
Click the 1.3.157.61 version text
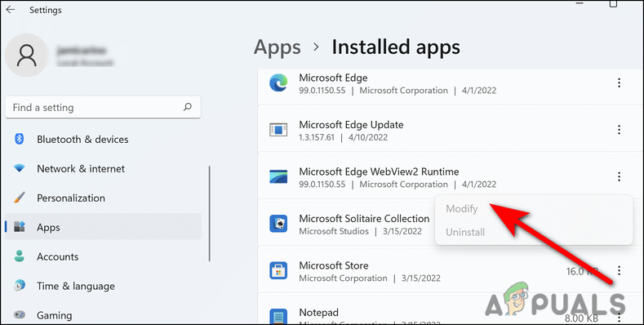[x=317, y=137]
